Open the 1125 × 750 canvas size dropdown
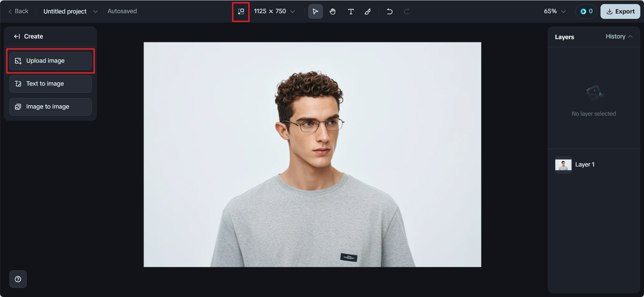The image size is (644, 297). coord(274,11)
